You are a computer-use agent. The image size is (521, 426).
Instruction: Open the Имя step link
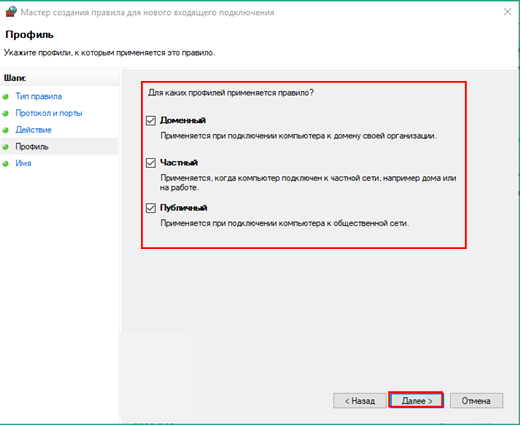click(x=23, y=163)
